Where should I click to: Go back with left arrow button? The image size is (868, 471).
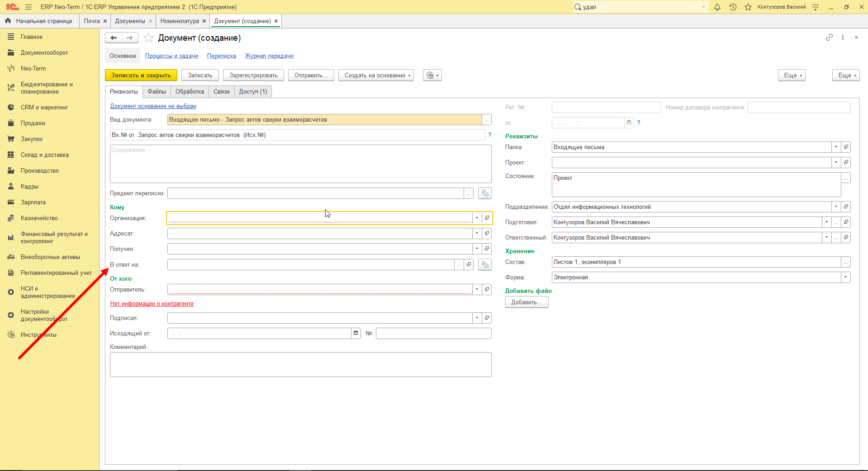(114, 38)
